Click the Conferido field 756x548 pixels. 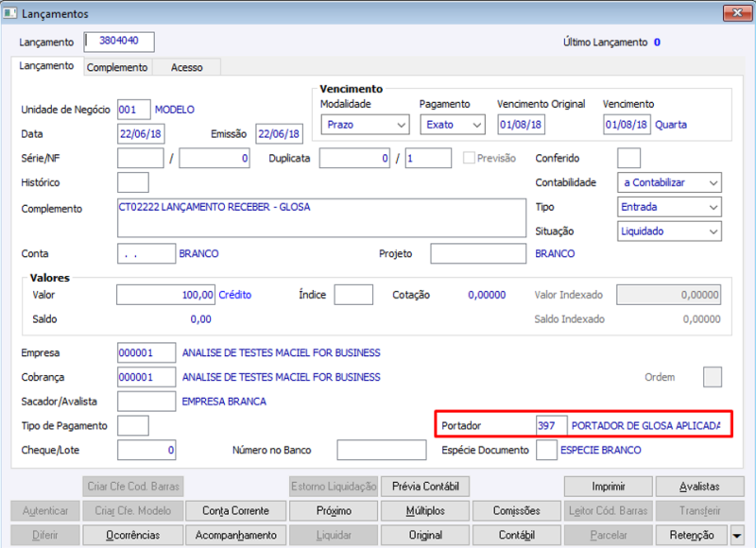[x=628, y=158]
